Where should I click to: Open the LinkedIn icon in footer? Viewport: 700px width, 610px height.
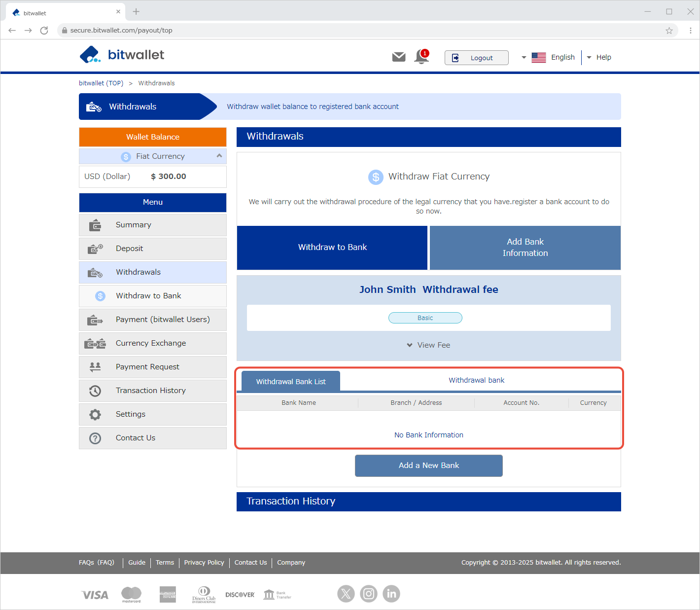point(391,594)
